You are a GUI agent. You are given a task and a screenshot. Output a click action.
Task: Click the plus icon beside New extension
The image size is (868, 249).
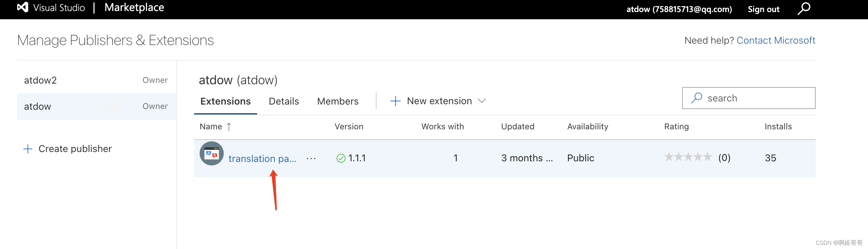395,101
